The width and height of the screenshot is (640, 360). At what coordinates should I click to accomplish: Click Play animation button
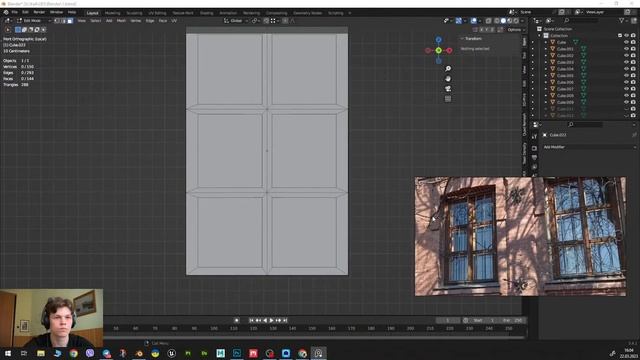click(271, 320)
